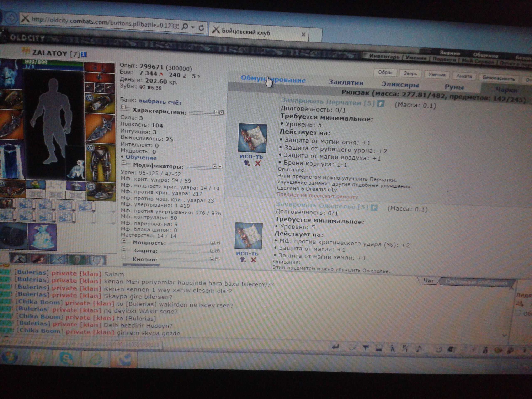Open the smiley emoticons picker

coord(439,350)
